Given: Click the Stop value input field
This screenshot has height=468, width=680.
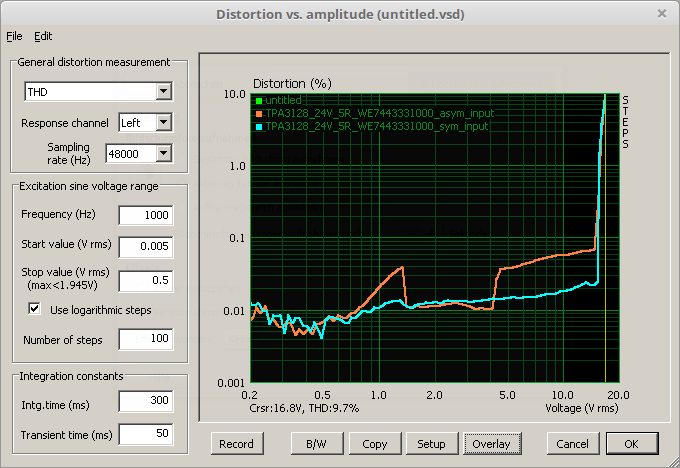Looking at the screenshot, I should tap(145, 280).
